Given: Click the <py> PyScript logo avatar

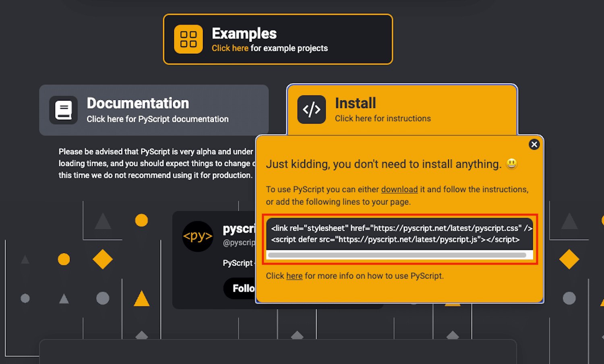Looking at the screenshot, I should pos(198,236).
